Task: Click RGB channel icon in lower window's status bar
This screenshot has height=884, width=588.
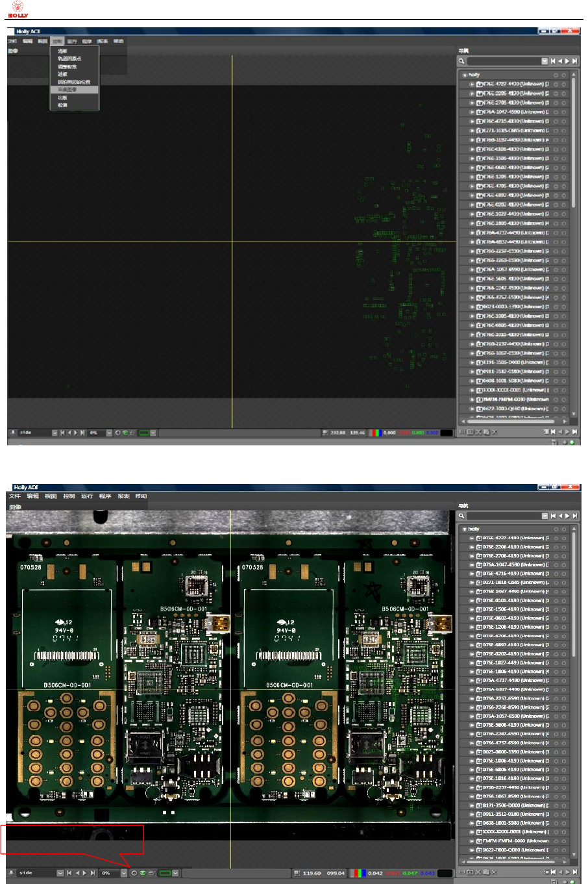Action: click(359, 873)
